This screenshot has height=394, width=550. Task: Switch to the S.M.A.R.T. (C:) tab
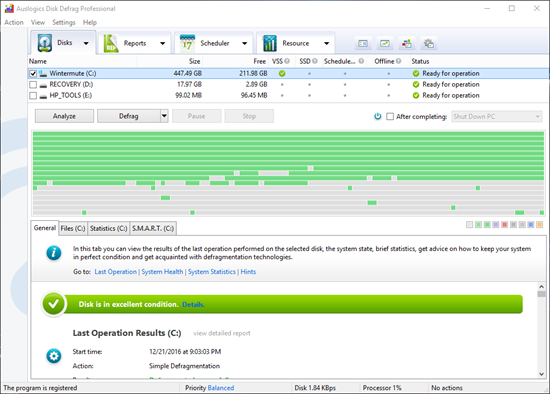(x=153, y=228)
